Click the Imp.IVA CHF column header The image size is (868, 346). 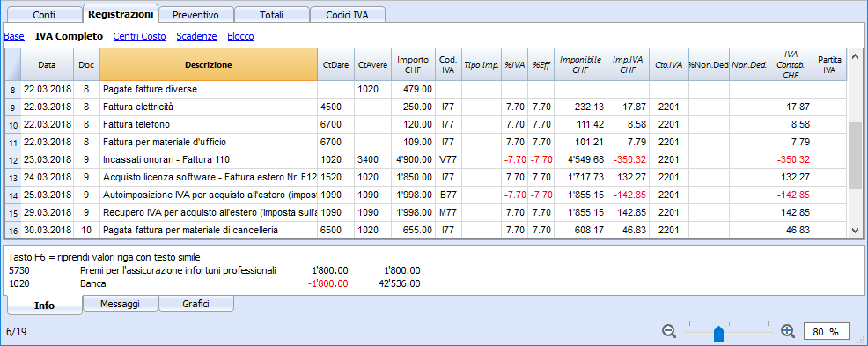[x=629, y=65]
